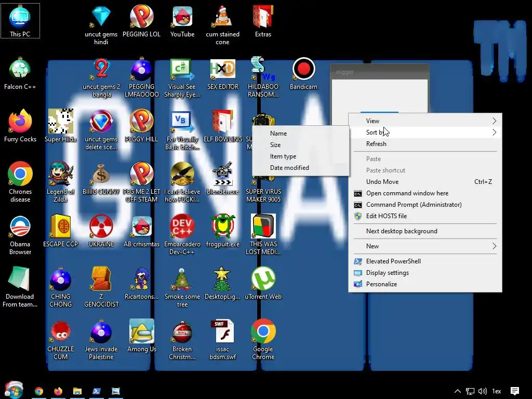Show hidden system tray icons
This screenshot has height=399, width=532.
coord(457,391)
